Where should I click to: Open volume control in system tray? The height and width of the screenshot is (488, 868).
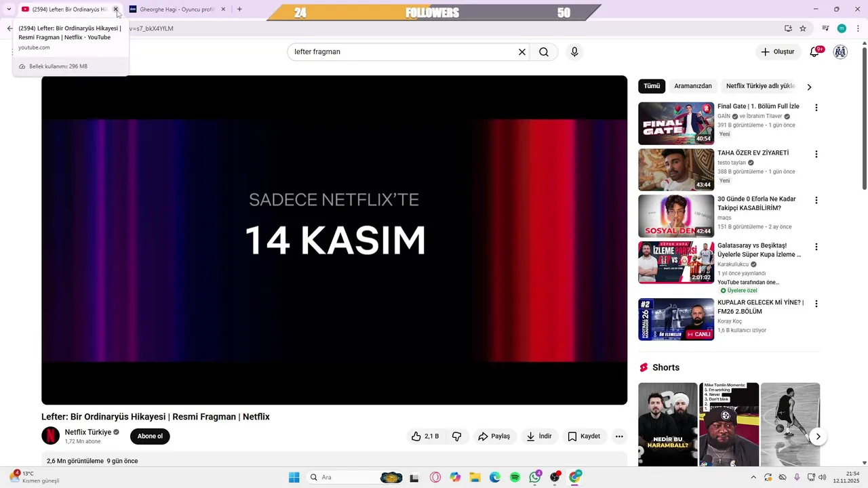click(x=823, y=477)
